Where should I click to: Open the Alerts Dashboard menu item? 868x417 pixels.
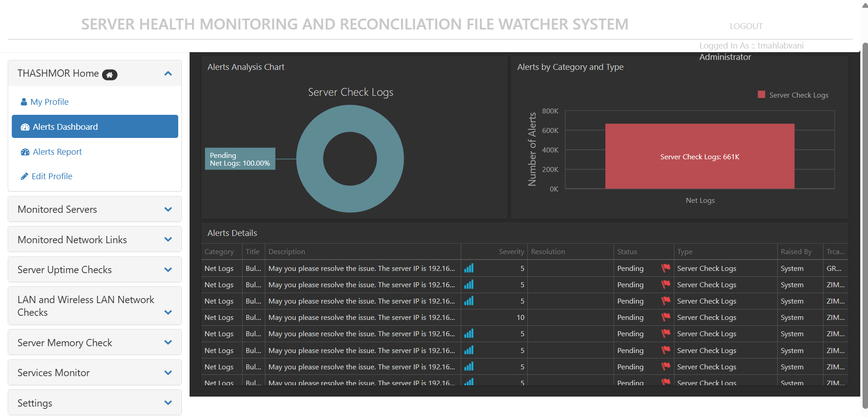(95, 127)
